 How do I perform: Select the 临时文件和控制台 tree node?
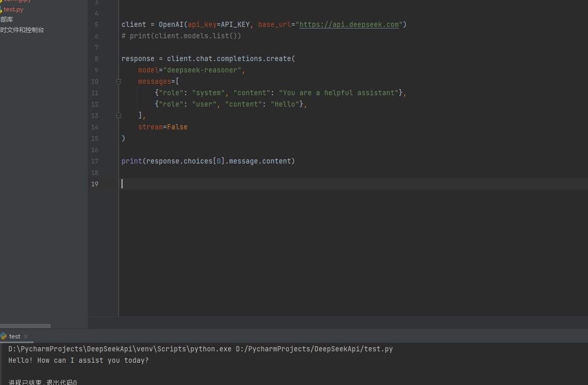22,30
